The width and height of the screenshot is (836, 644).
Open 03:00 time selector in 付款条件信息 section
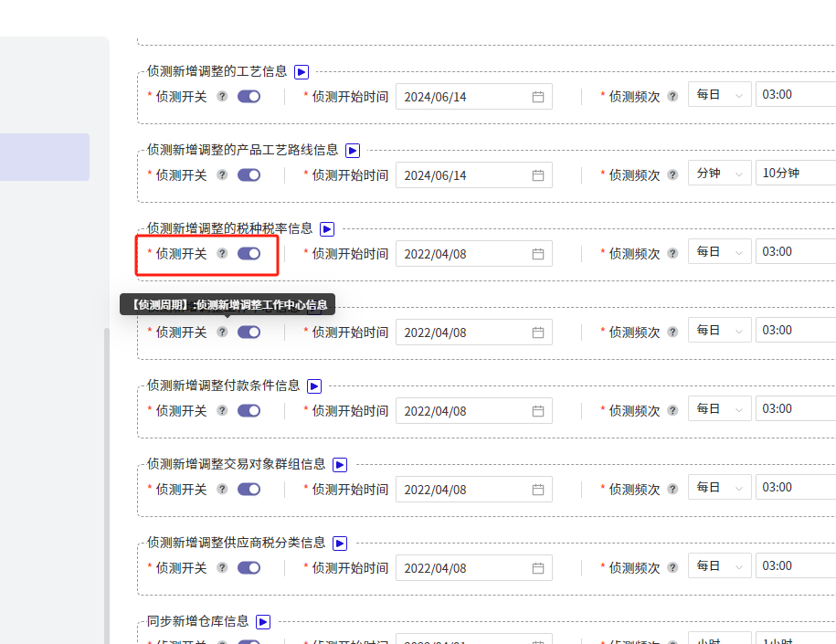796,408
